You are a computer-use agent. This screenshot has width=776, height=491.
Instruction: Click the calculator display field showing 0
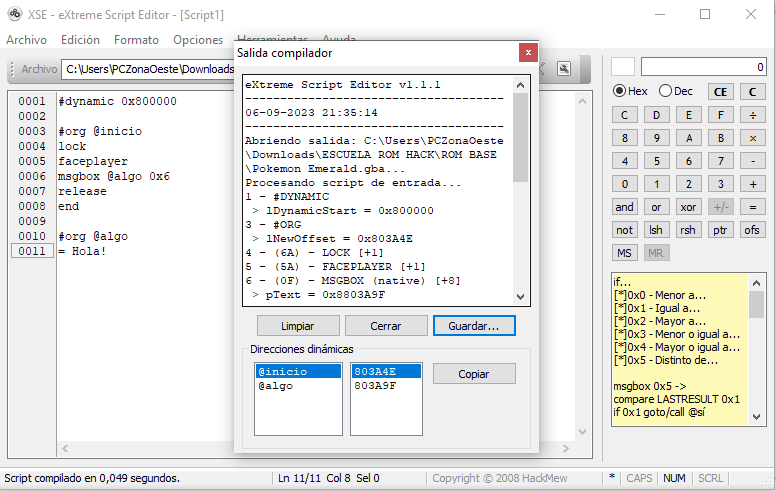coord(703,67)
